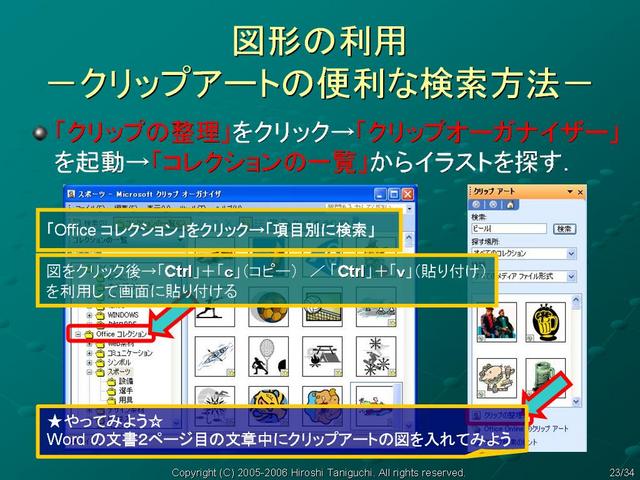Select the kayak paddler clip thumbnail
This screenshot has height=480, width=640.
pyautogui.click(x=215, y=356)
